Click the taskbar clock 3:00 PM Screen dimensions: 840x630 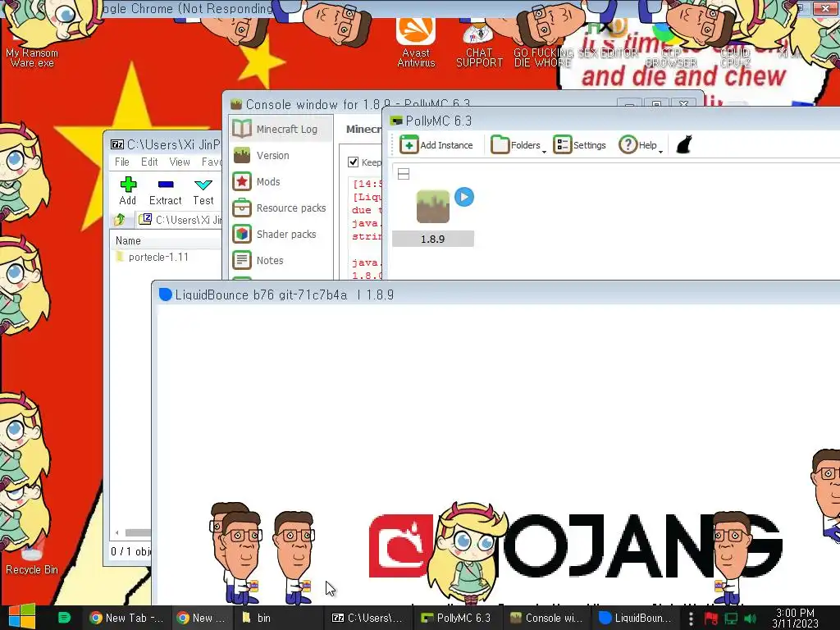click(795, 618)
